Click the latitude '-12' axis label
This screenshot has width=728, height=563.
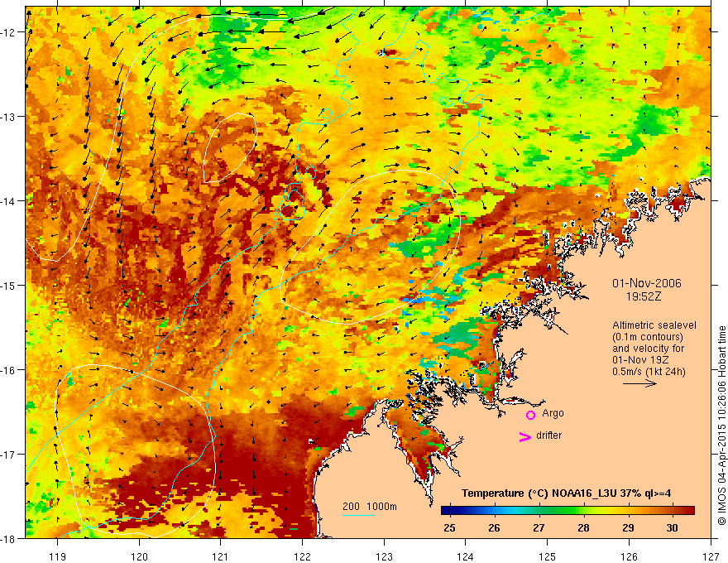(x=8, y=32)
